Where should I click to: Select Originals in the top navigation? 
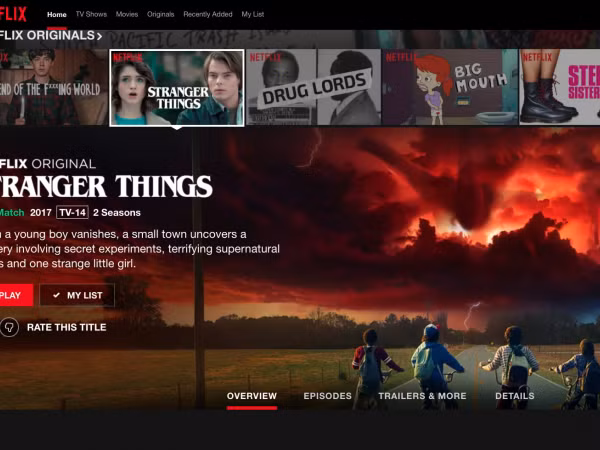[160, 14]
